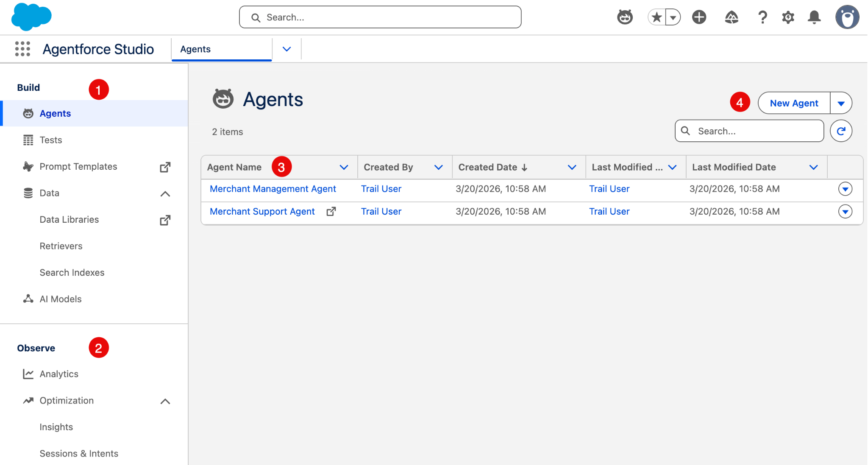
Task: Open row actions for Merchant Management Agent
Action: coord(845,189)
